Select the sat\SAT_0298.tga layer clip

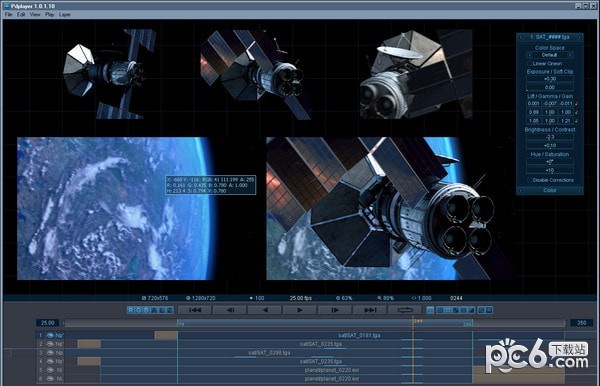pyautogui.click(x=269, y=353)
